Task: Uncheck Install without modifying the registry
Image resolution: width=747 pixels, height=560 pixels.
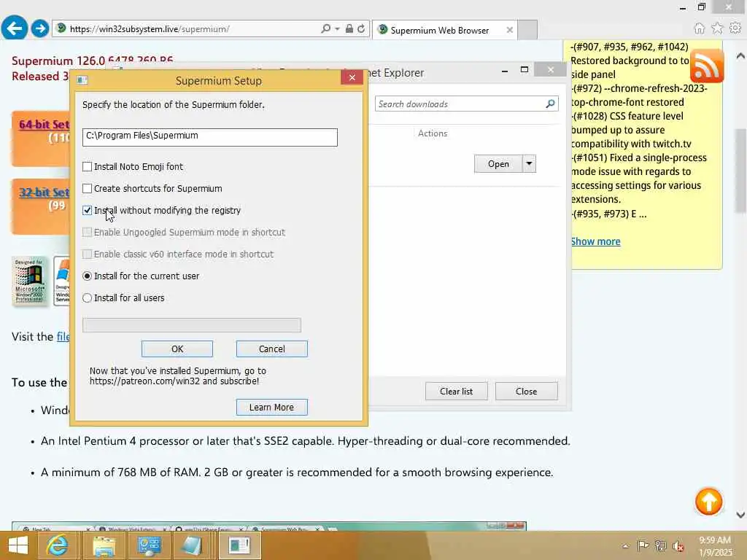Action: pyautogui.click(x=88, y=211)
